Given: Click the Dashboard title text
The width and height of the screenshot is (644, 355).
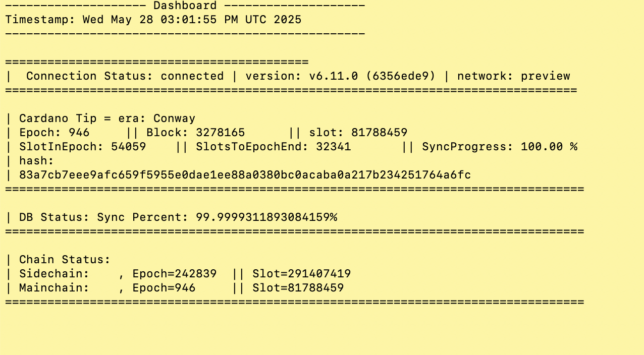Looking at the screenshot, I should 185,6.
